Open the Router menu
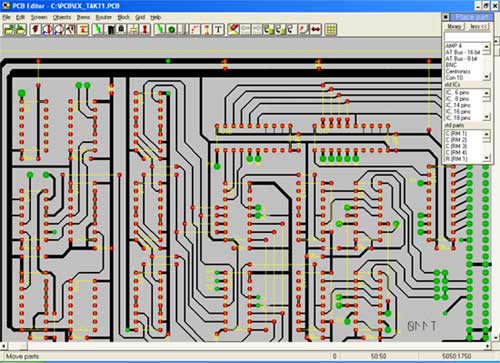Viewport: 500px width, 363px height. point(104,17)
